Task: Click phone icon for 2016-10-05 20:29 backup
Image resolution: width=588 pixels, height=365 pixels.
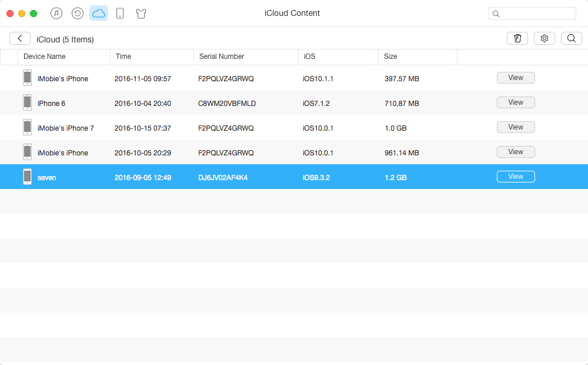Action: click(28, 152)
